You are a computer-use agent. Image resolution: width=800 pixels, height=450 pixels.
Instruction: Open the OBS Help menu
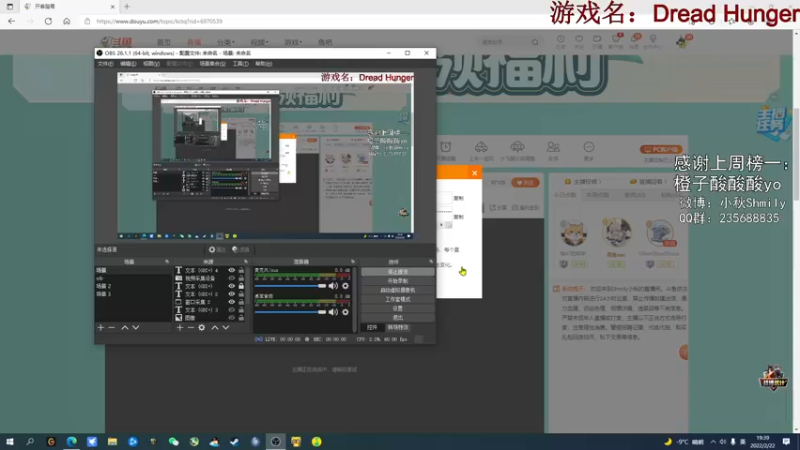263,64
